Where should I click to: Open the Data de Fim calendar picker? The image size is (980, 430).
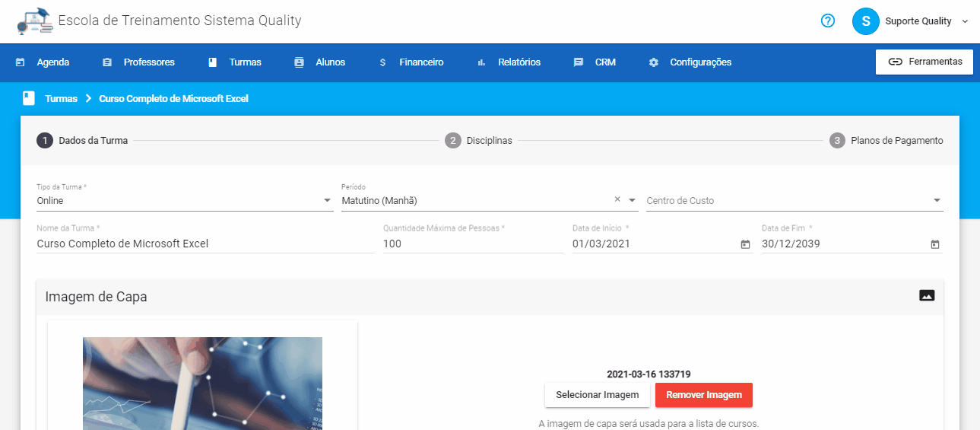coord(934,244)
